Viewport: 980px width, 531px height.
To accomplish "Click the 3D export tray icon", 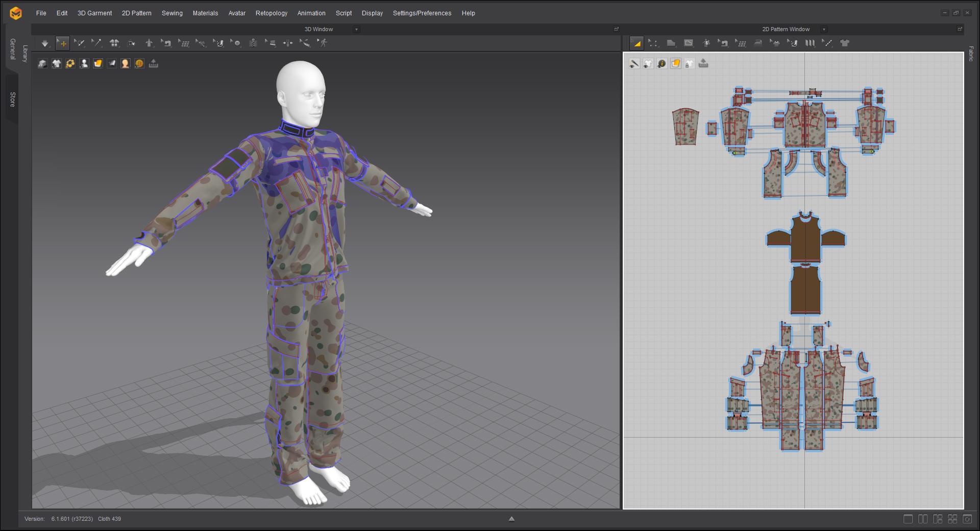I will pos(153,64).
